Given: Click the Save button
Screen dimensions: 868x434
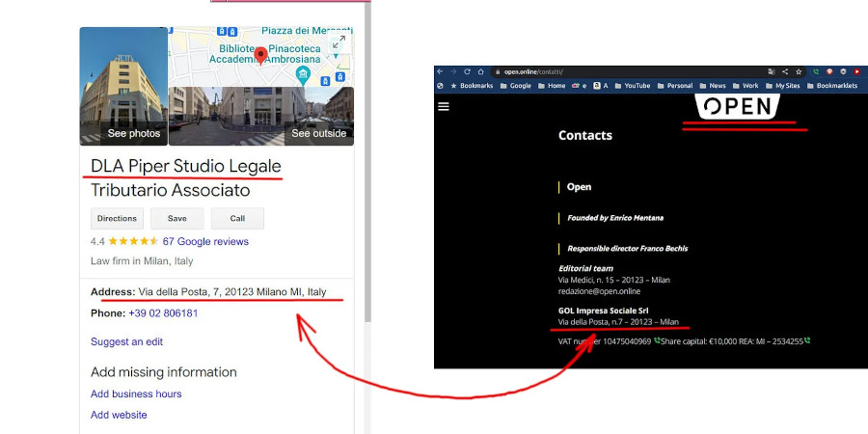Looking at the screenshot, I should point(177,219).
